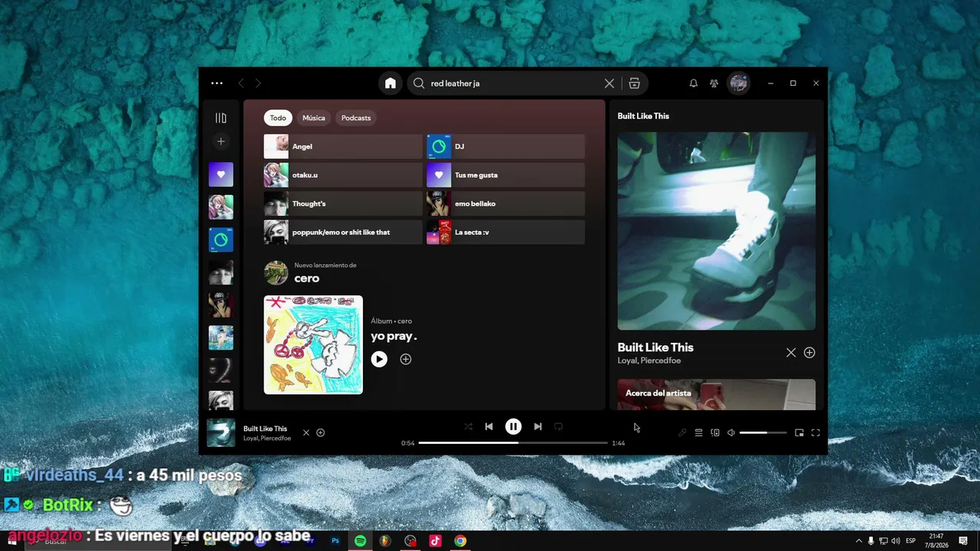The image size is (980, 551).
Task: Open TikTok from the Windows taskbar
Action: (x=435, y=541)
